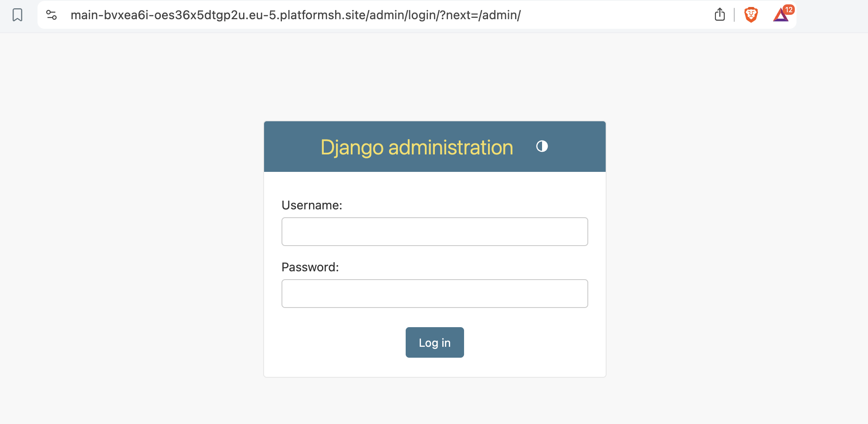Open Brave Shields lion icon
This screenshot has width=868, height=424.
pos(751,15)
